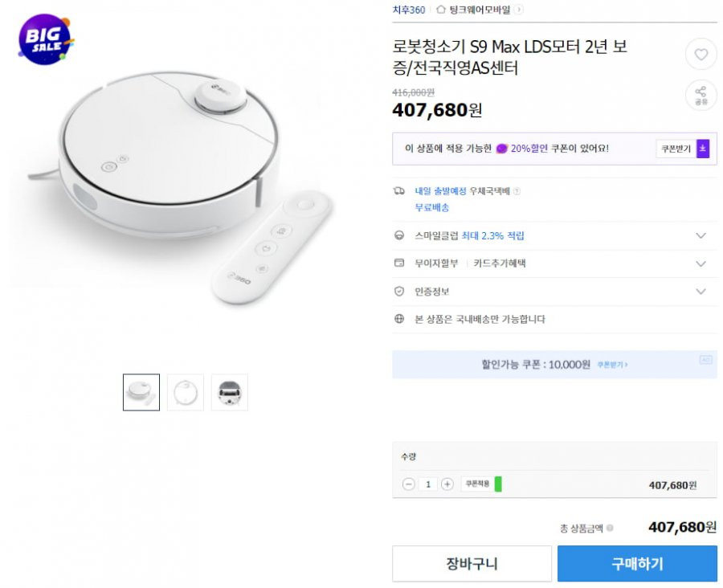Click the arrow icon after 팅크웨어모바일
Image resolution: width=723 pixels, height=588 pixels.
[x=519, y=9]
